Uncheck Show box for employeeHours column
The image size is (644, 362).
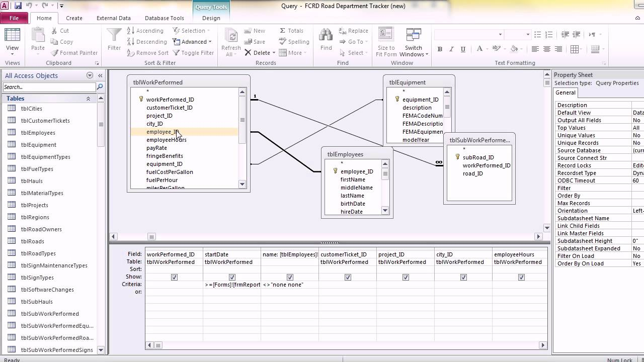click(521, 277)
